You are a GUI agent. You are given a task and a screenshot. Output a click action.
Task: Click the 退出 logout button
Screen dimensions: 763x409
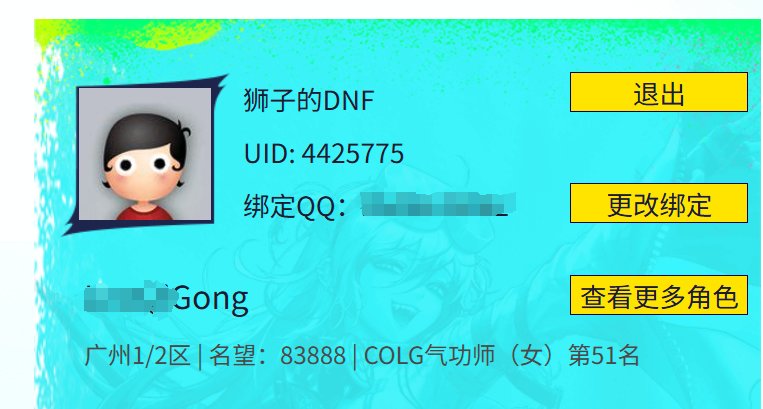tap(658, 92)
